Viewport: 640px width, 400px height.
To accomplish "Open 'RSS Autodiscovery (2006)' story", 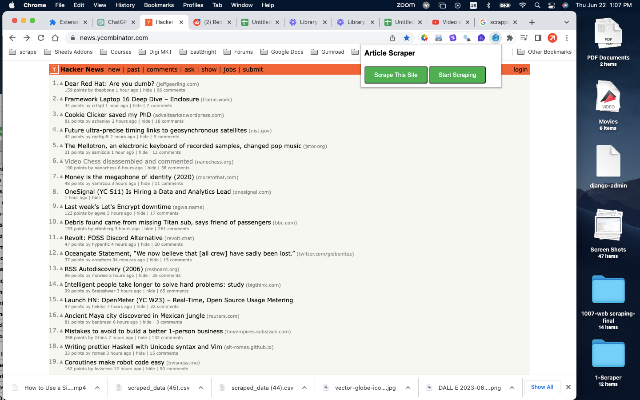I will click(x=104, y=269).
